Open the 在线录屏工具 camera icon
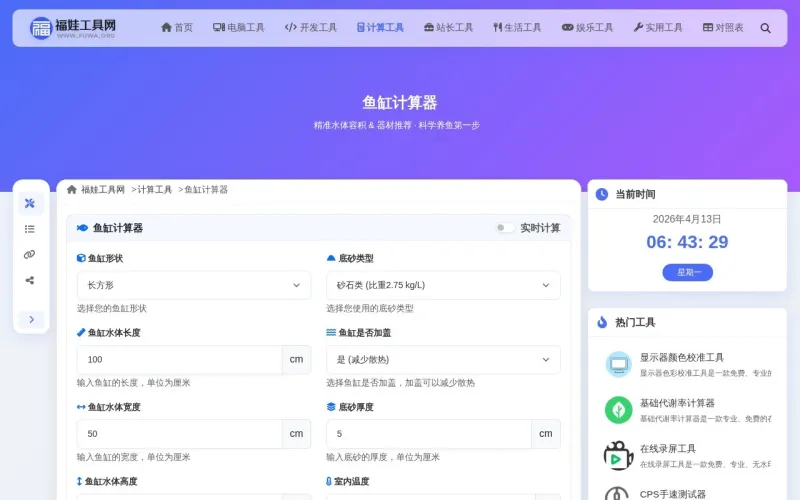This screenshot has width=800, height=500. tap(619, 455)
